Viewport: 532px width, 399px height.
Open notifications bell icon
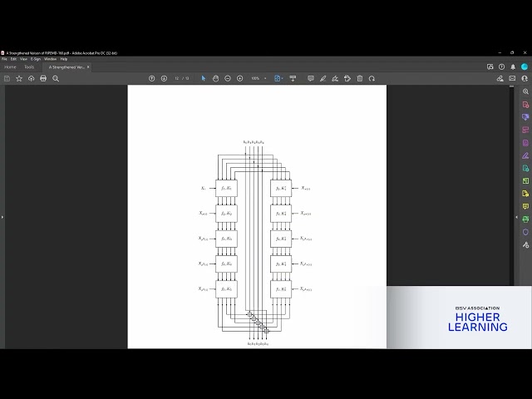pos(513,66)
